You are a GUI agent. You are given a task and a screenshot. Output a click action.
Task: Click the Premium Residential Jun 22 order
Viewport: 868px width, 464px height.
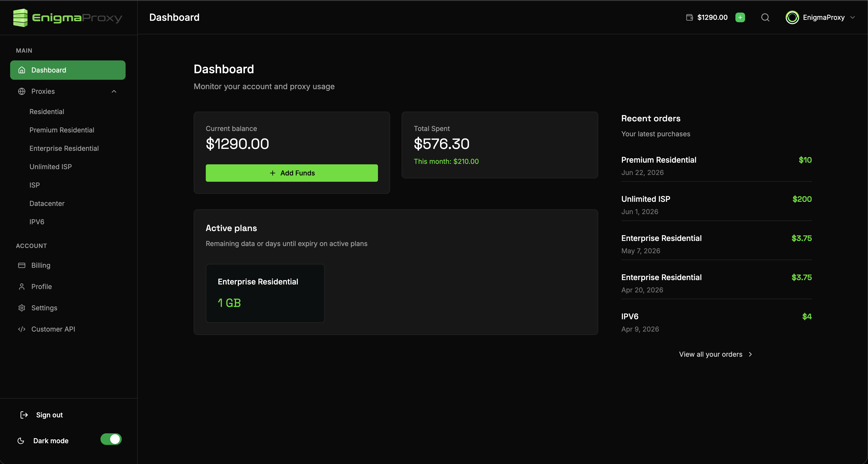[x=716, y=166]
